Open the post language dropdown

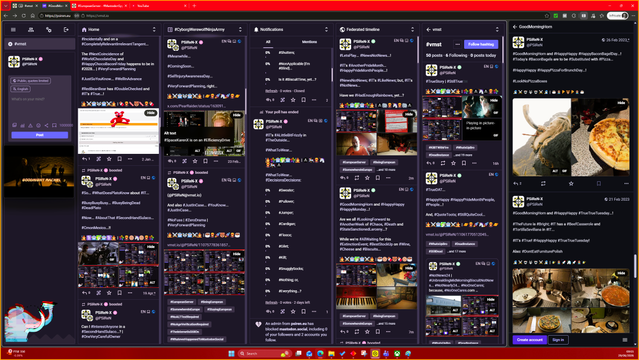[21, 89]
